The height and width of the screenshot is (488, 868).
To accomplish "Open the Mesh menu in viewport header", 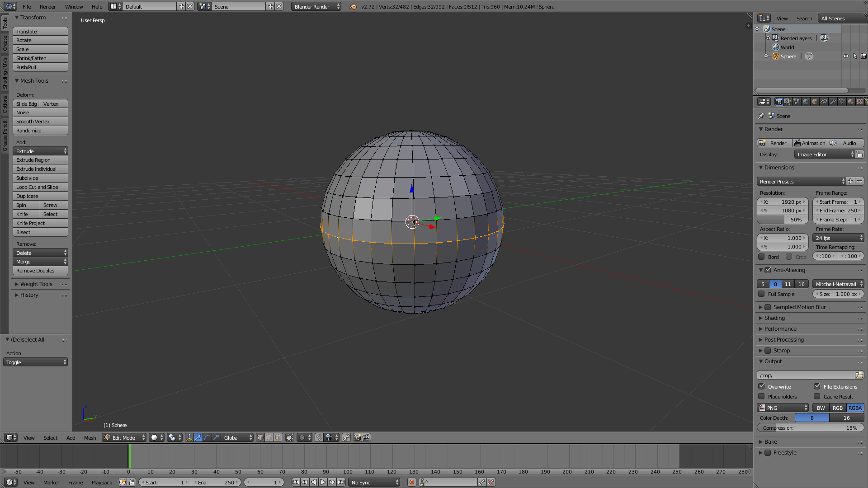I will coord(90,437).
